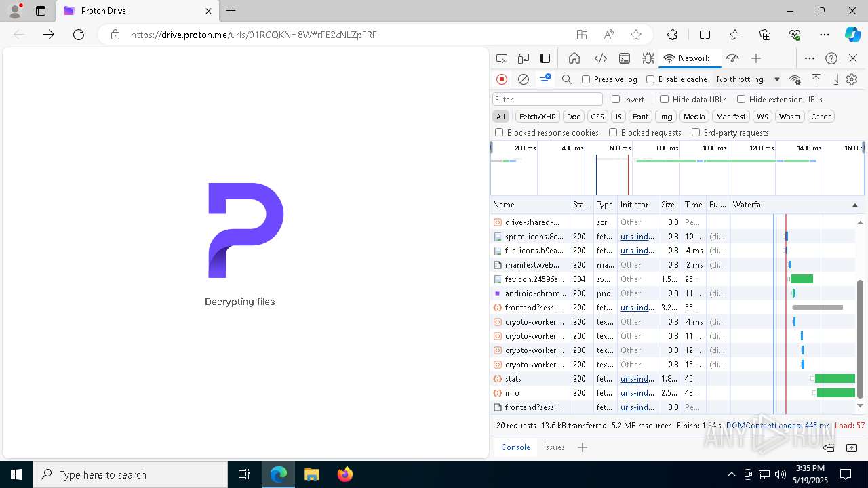Open Windows Start menu
Image resolution: width=868 pixels, height=488 pixels.
point(16,474)
